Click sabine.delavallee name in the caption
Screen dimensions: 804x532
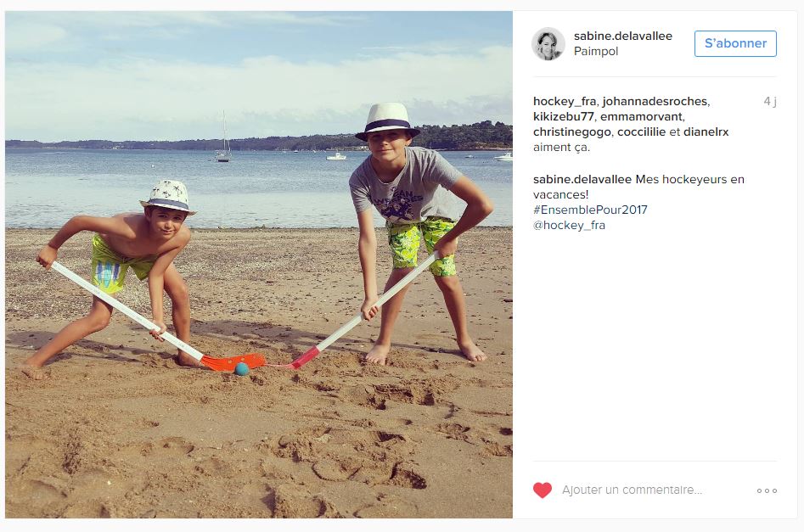[x=582, y=179]
